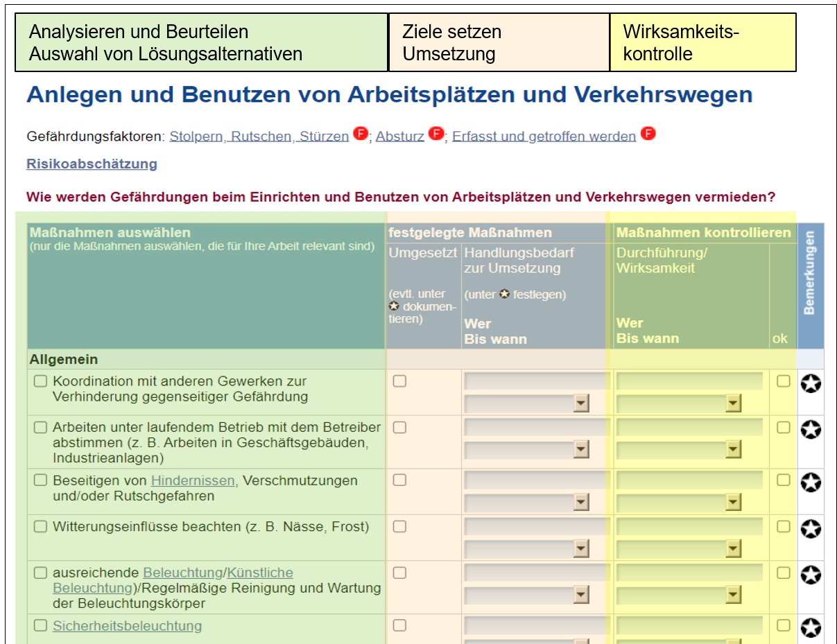The image size is (837, 644).
Task: Tick the ok checkbox for Beseitigen von Hindernissen
Action: point(783,480)
